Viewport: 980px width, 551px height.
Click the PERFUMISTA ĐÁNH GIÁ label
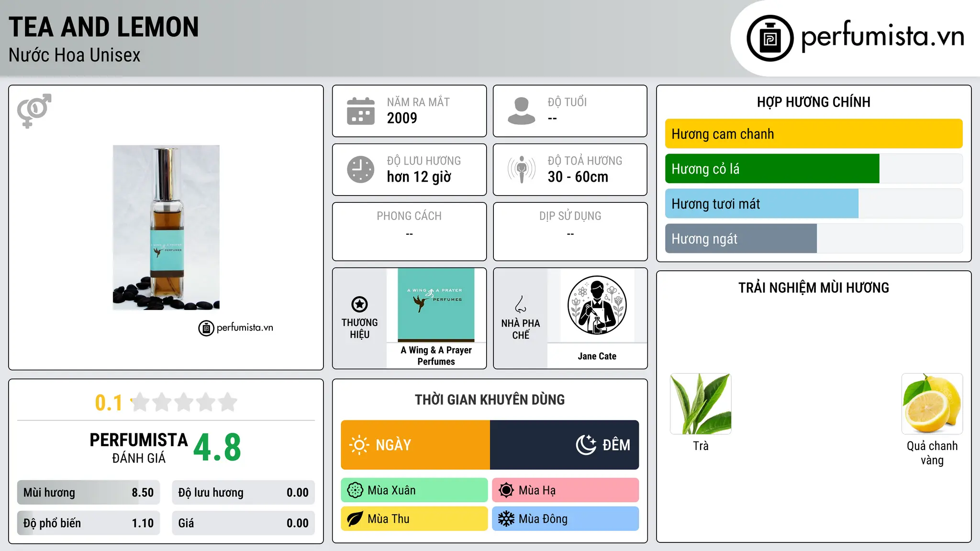139,448
